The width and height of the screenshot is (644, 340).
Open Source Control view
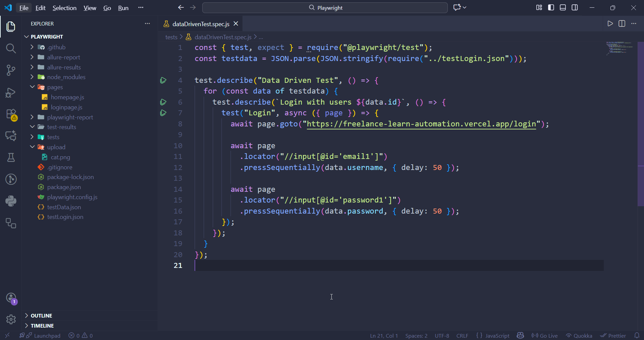pos(11,70)
